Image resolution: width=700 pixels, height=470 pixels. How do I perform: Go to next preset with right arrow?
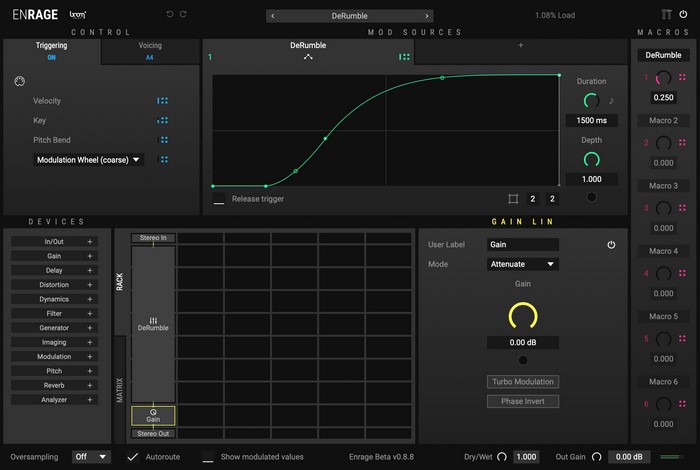pos(427,16)
